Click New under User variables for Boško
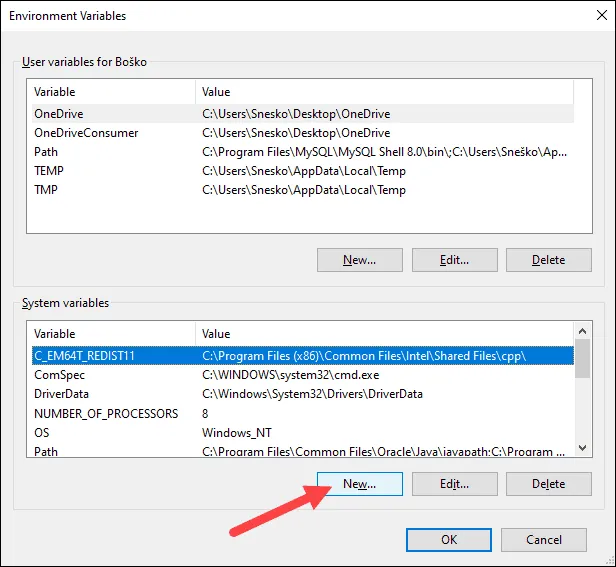The image size is (616, 567). tap(359, 260)
